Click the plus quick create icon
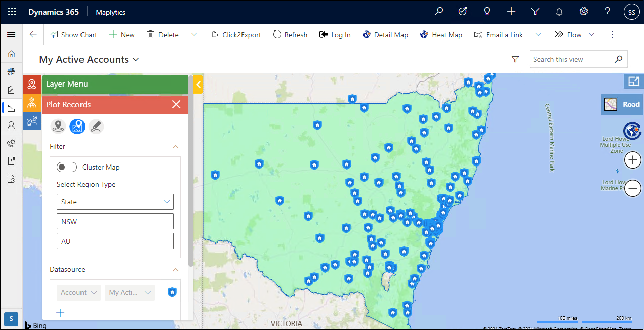Image resolution: width=644 pixels, height=330 pixels. point(511,12)
